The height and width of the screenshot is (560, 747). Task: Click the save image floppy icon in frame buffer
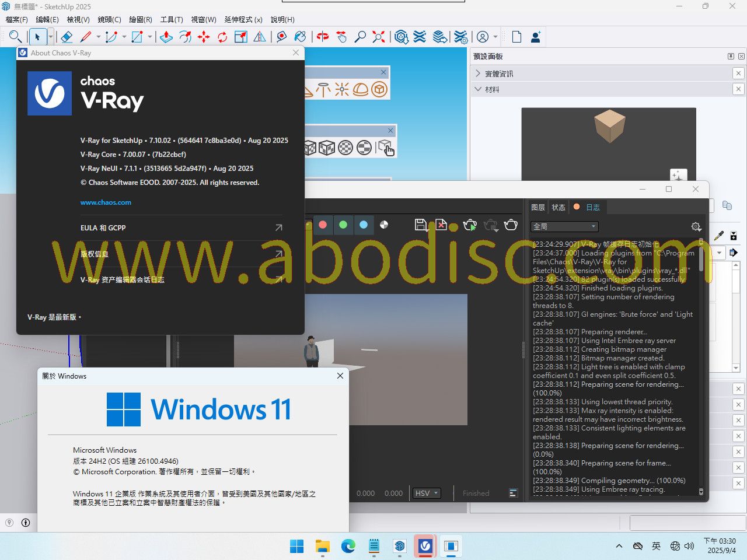click(421, 225)
